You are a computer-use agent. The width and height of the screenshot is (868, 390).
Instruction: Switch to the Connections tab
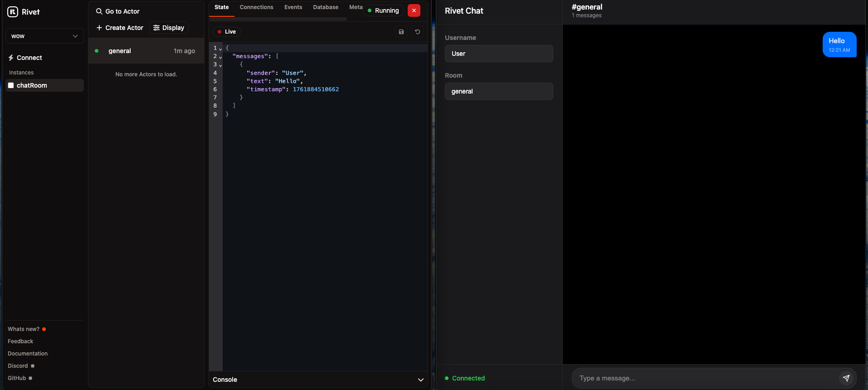pos(257,7)
